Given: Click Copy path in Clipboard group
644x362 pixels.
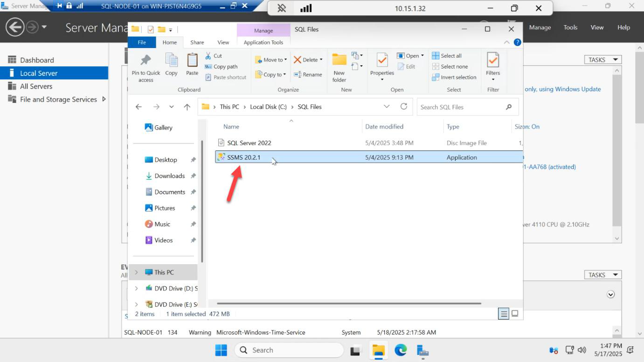Looking at the screenshot, I should (221, 67).
